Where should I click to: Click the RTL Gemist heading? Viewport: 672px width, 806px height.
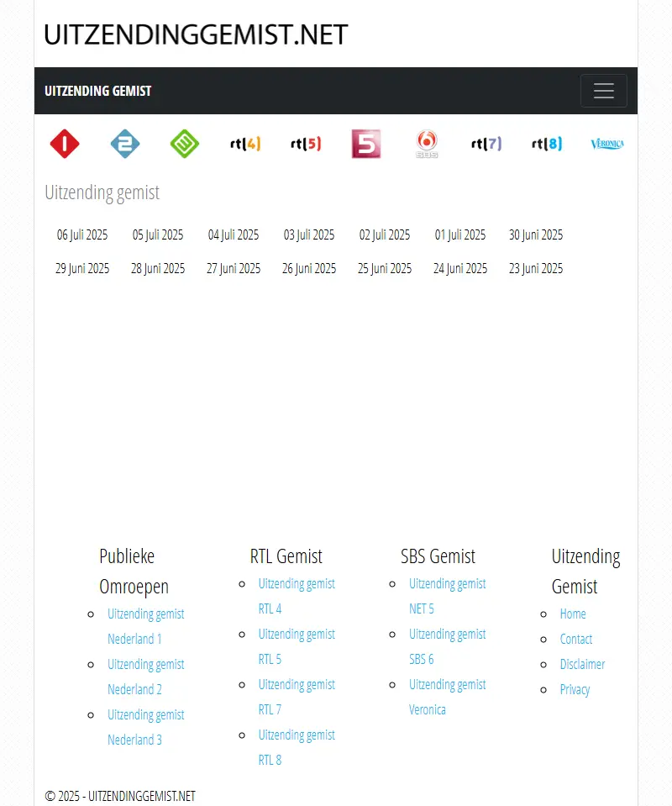286,556
